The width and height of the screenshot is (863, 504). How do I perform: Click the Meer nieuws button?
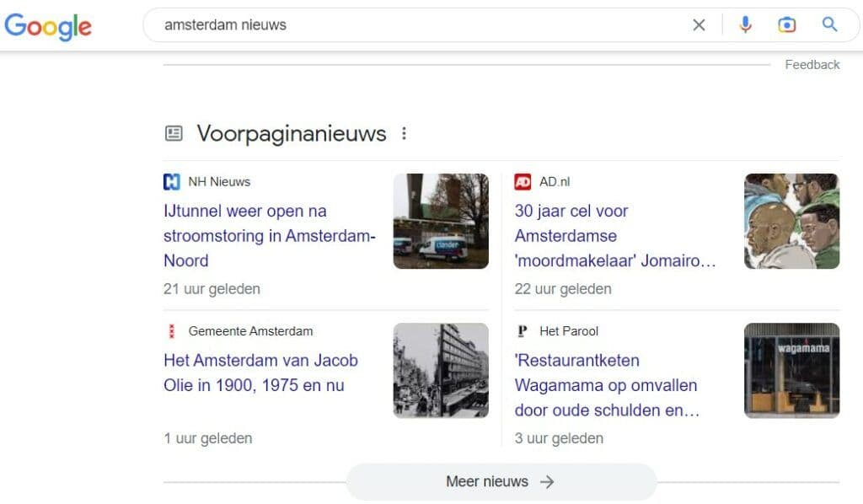[501, 481]
